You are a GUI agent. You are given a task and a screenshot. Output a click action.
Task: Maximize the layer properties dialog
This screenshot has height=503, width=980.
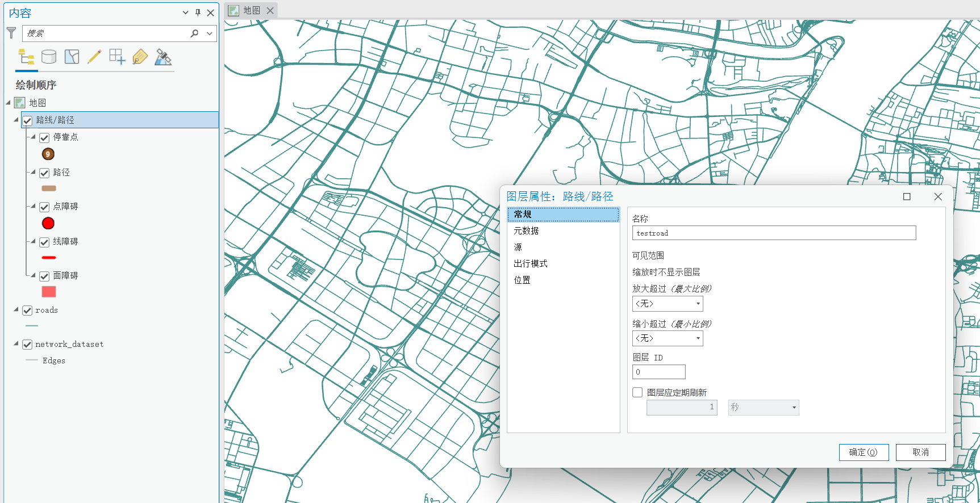[x=907, y=196]
